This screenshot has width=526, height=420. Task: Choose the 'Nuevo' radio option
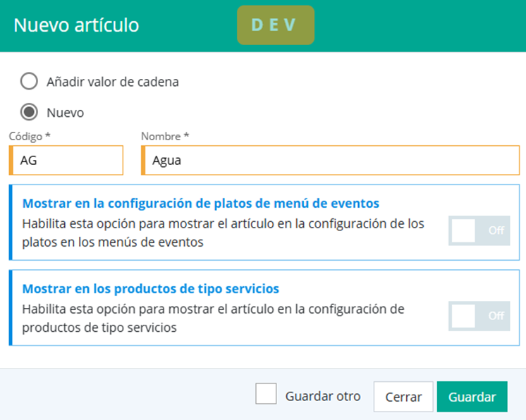29,112
